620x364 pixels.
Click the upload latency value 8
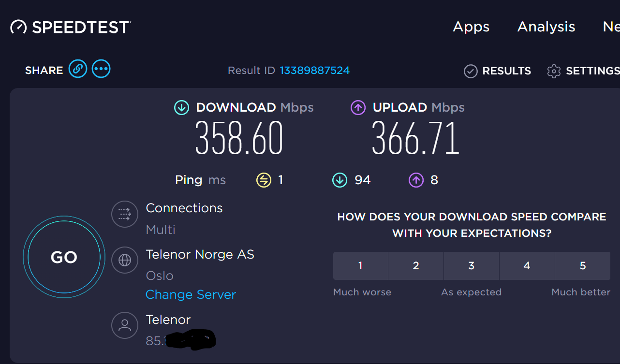(x=434, y=180)
